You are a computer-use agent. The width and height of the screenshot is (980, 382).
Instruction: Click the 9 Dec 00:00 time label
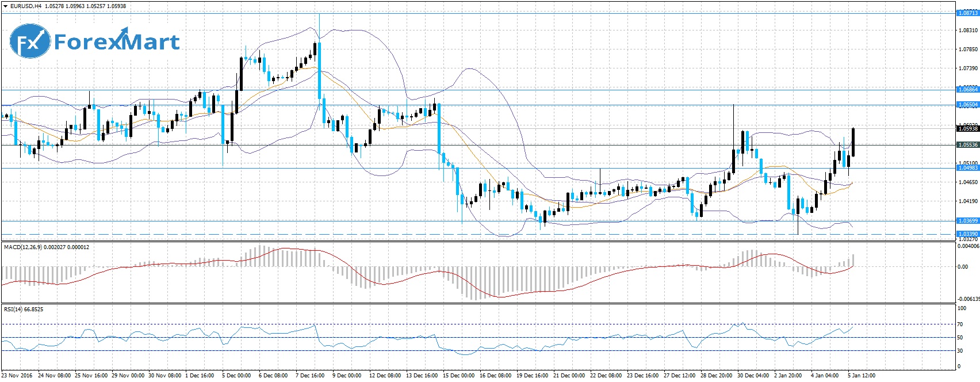coord(347,376)
